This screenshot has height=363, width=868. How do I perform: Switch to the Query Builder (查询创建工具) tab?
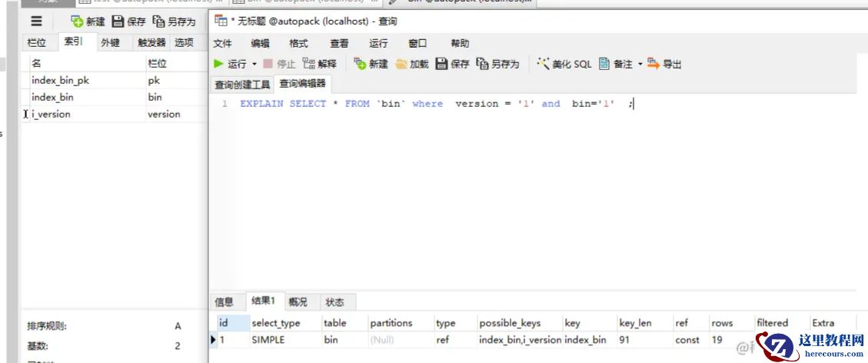click(242, 85)
